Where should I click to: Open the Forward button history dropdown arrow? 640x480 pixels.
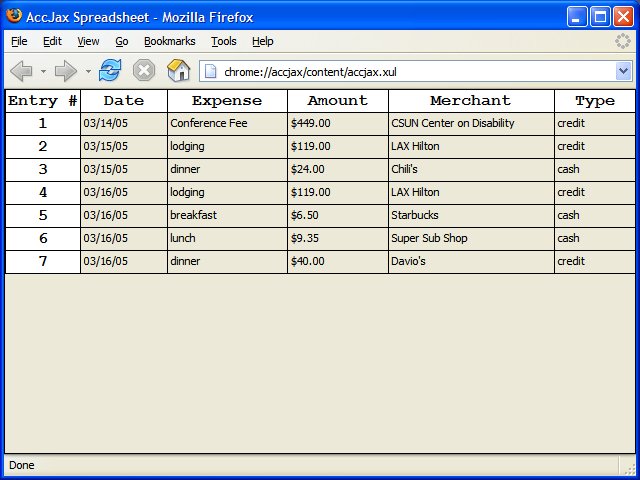pyautogui.click(x=88, y=72)
